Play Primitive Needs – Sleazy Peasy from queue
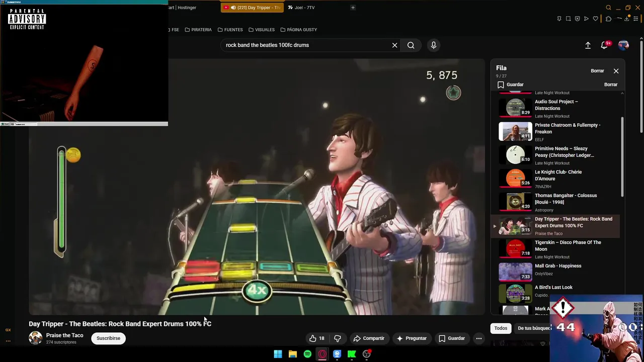This screenshot has height=362, width=644. tap(556, 155)
